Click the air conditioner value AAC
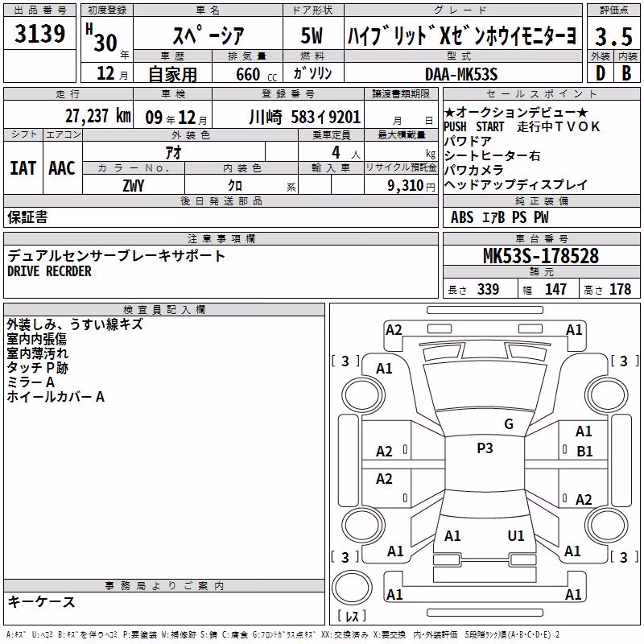Screen dimensions: 644x644 [62, 168]
